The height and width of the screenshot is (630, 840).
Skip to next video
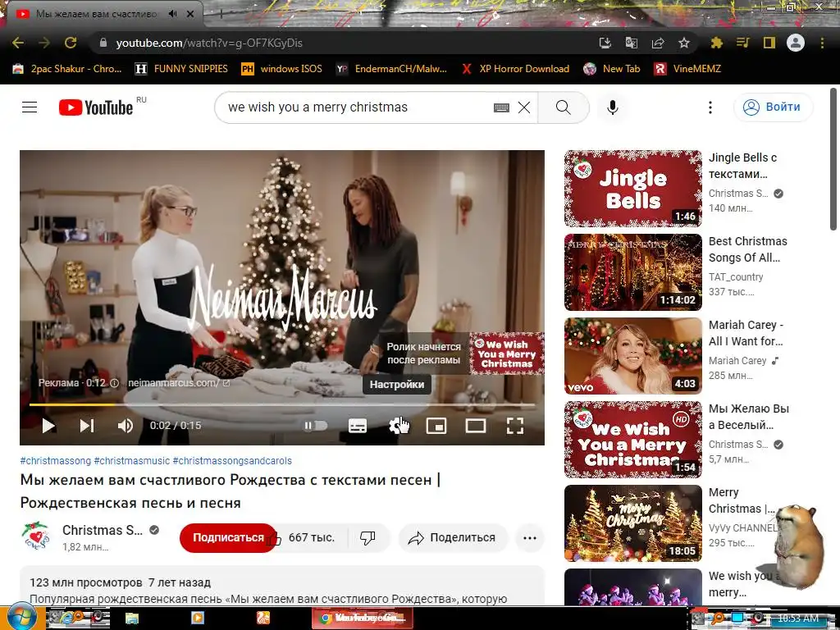coord(87,426)
